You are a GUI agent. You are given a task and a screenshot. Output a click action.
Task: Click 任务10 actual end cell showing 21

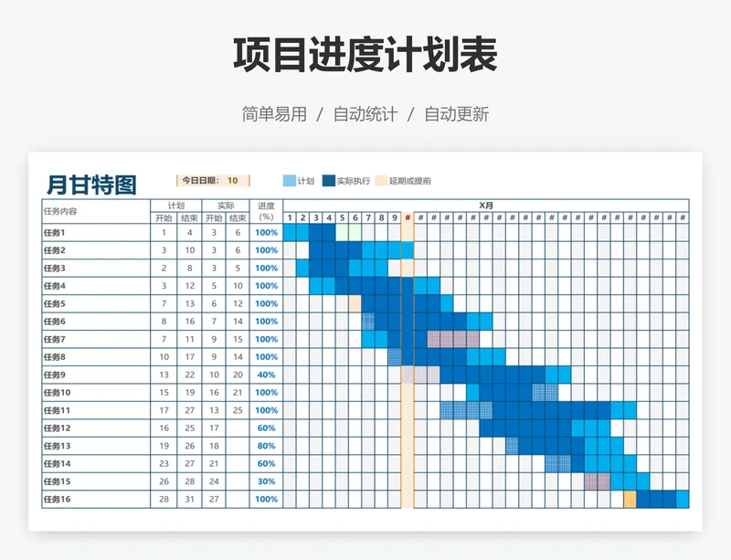[x=238, y=392]
